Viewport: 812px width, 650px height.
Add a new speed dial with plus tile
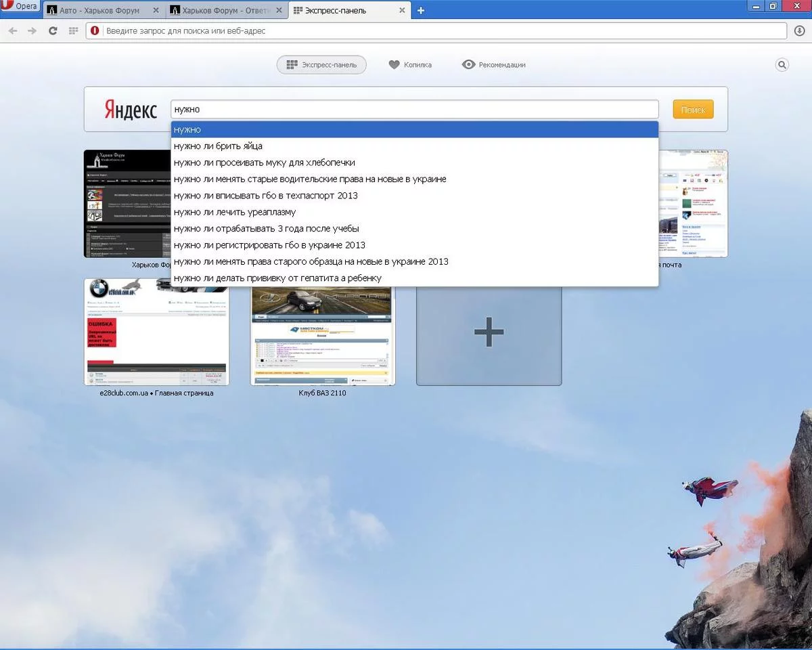(489, 335)
